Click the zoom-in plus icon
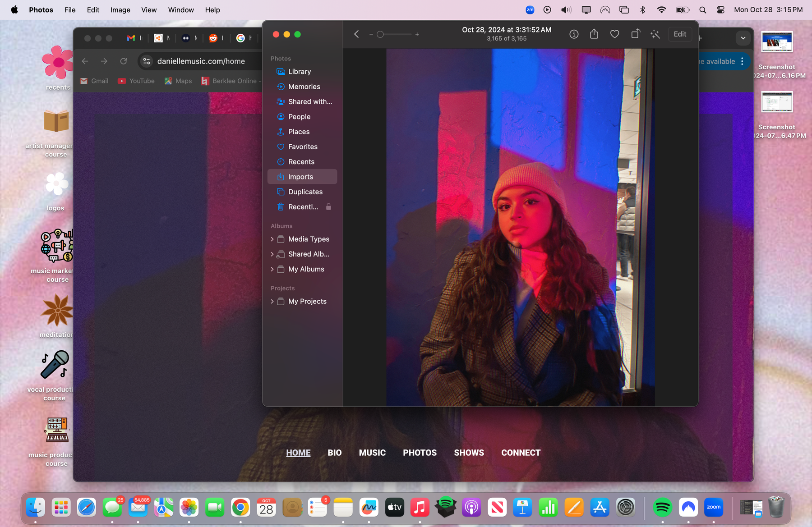This screenshot has width=812, height=527. click(x=417, y=34)
